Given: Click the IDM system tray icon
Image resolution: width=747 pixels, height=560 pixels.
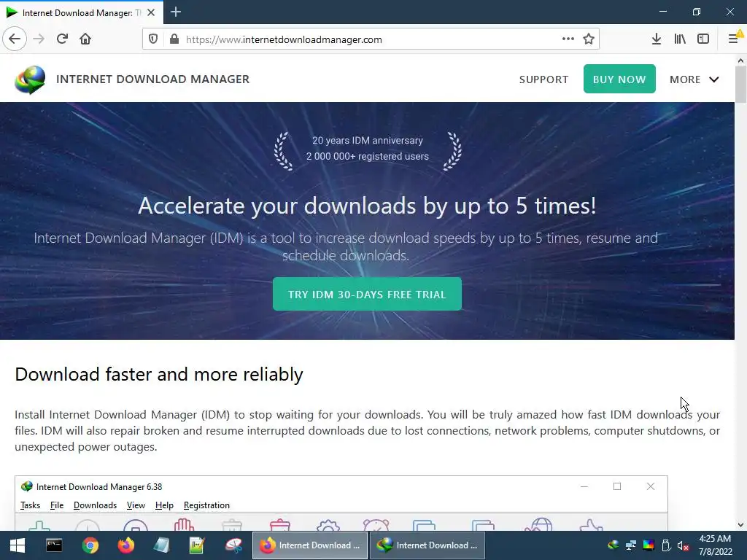Looking at the screenshot, I should (x=614, y=545).
